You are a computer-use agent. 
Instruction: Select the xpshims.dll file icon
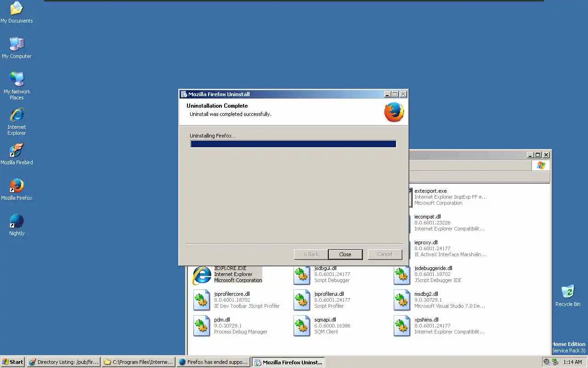(x=402, y=326)
